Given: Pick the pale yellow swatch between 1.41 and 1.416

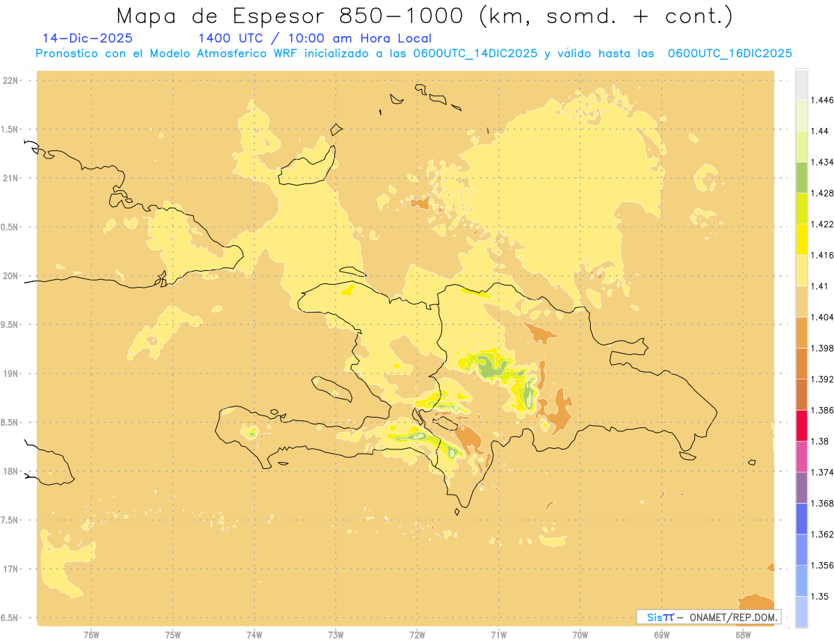Looking at the screenshot, I should pyautogui.click(x=801, y=270).
